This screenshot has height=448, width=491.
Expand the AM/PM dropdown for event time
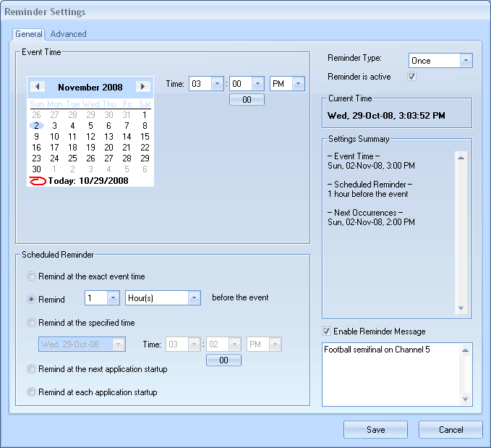(299, 84)
